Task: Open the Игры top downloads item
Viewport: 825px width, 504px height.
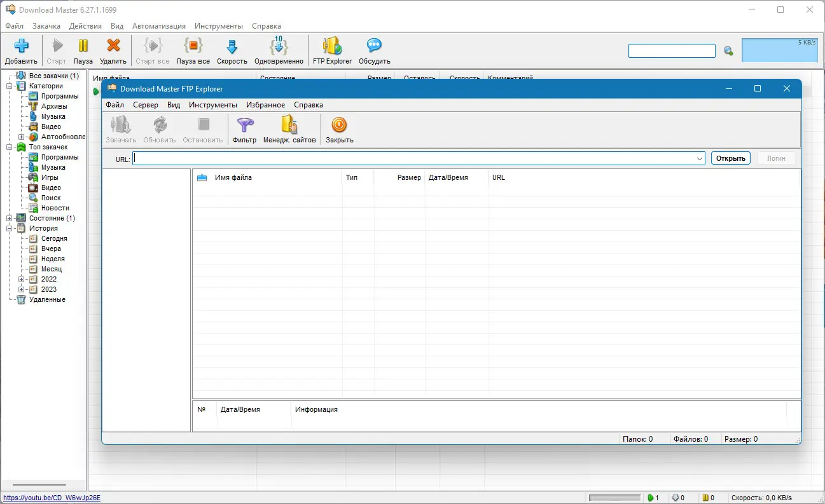Action: 50,177
